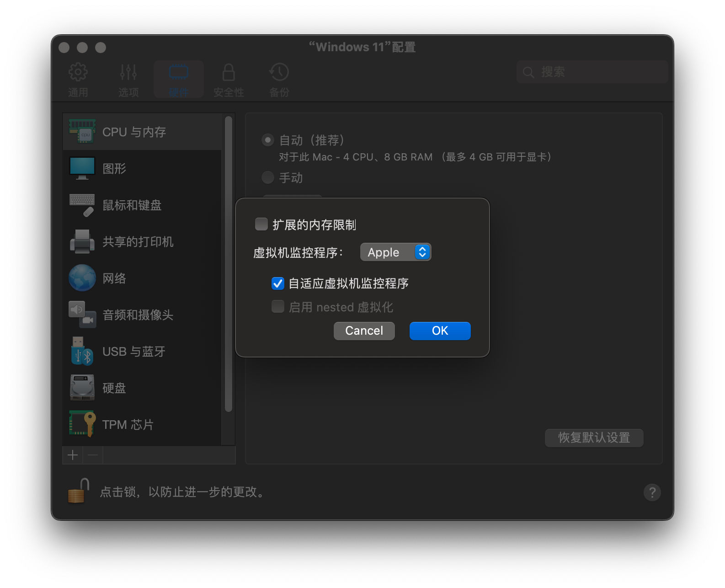
Task: Click the 硬件 chip icon
Action: pos(179,72)
